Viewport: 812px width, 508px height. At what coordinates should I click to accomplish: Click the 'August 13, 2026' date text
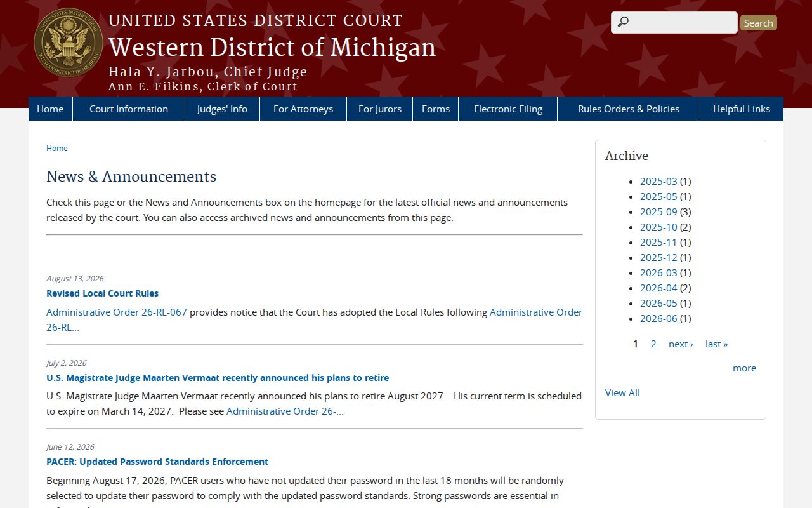point(75,279)
